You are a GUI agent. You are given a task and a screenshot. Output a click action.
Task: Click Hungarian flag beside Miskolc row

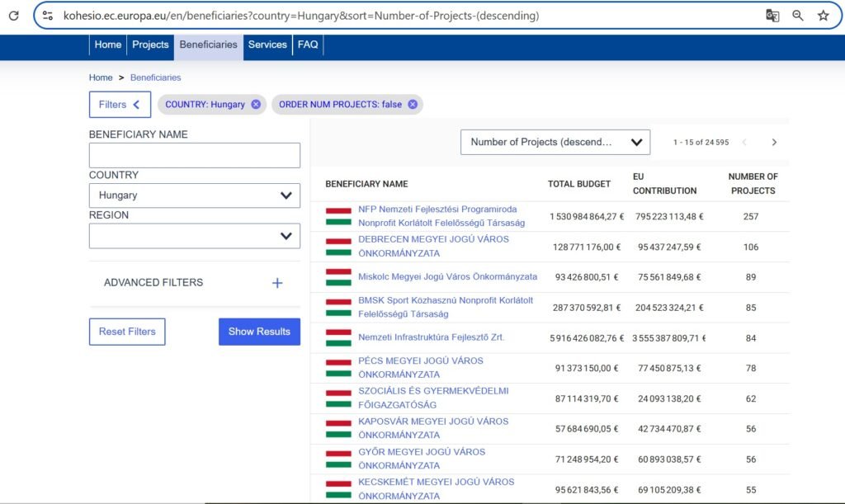tap(338, 277)
